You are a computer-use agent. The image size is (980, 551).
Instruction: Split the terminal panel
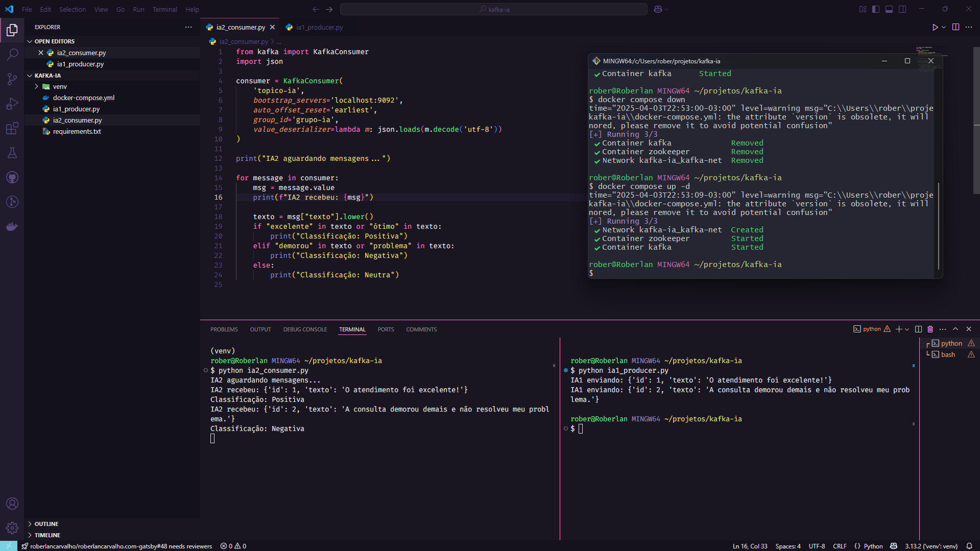[918, 329]
